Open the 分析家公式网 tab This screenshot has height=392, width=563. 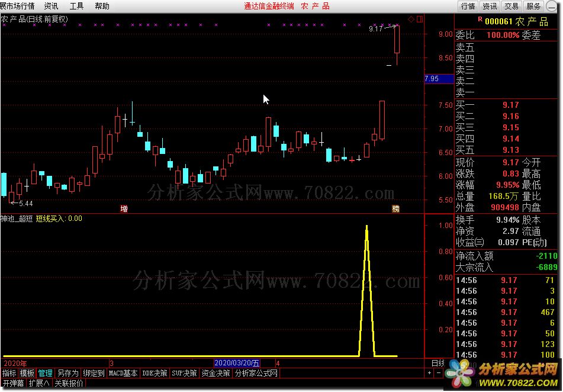(x=256, y=373)
